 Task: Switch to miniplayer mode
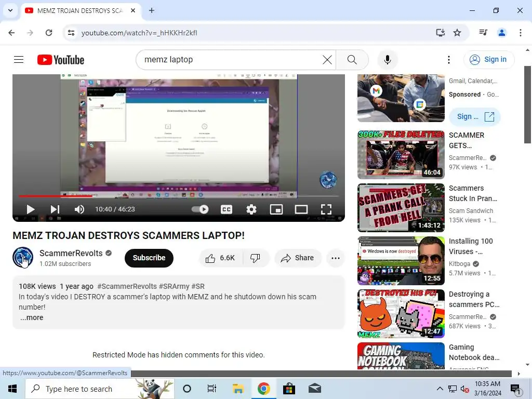point(276,209)
